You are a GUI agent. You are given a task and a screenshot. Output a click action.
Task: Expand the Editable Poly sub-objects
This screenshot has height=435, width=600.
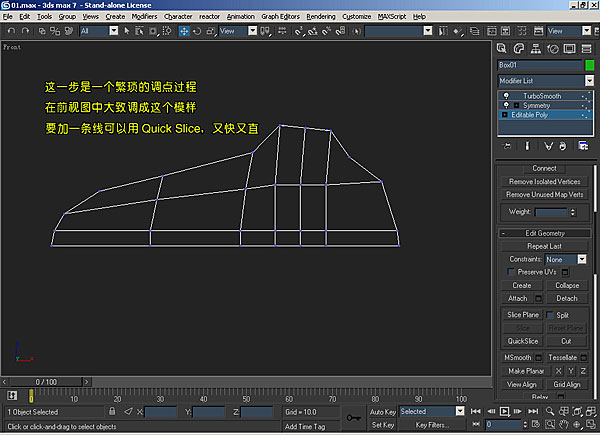point(505,114)
